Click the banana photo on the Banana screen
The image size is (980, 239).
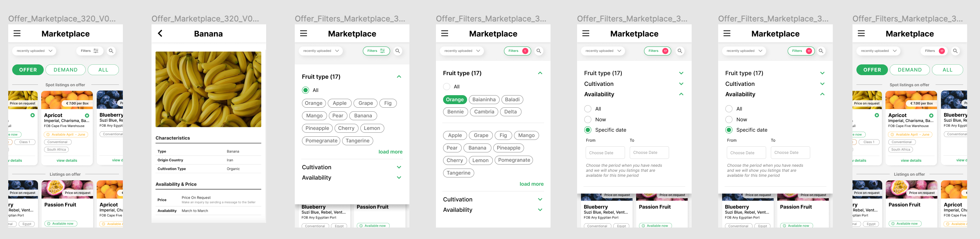[x=208, y=89]
